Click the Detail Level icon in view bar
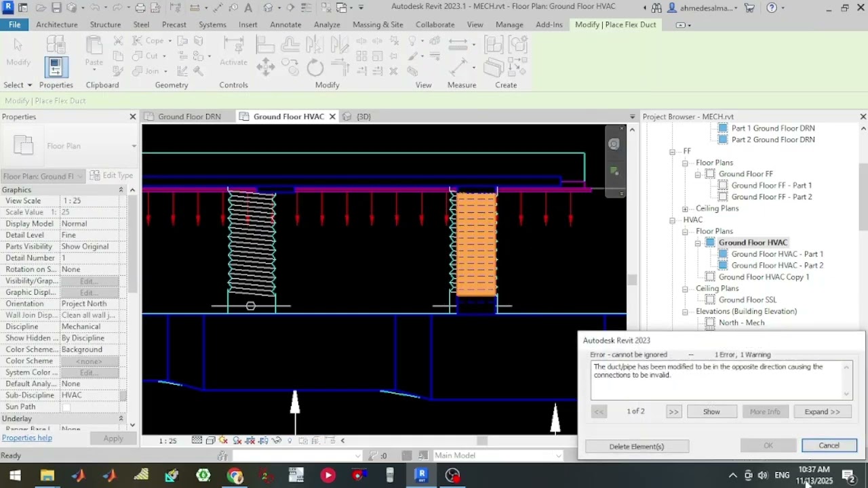The image size is (868, 488). [197, 441]
